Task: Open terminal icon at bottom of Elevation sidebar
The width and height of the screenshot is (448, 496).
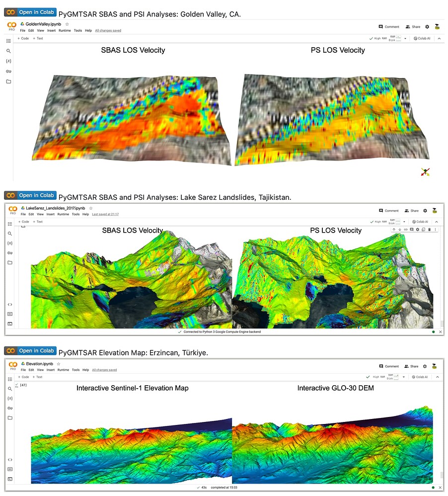Action: point(9,479)
